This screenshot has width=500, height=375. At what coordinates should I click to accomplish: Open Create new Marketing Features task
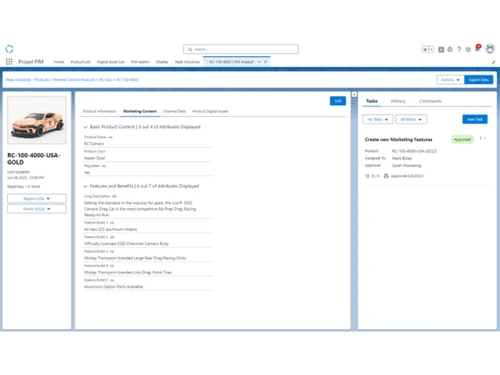click(398, 139)
